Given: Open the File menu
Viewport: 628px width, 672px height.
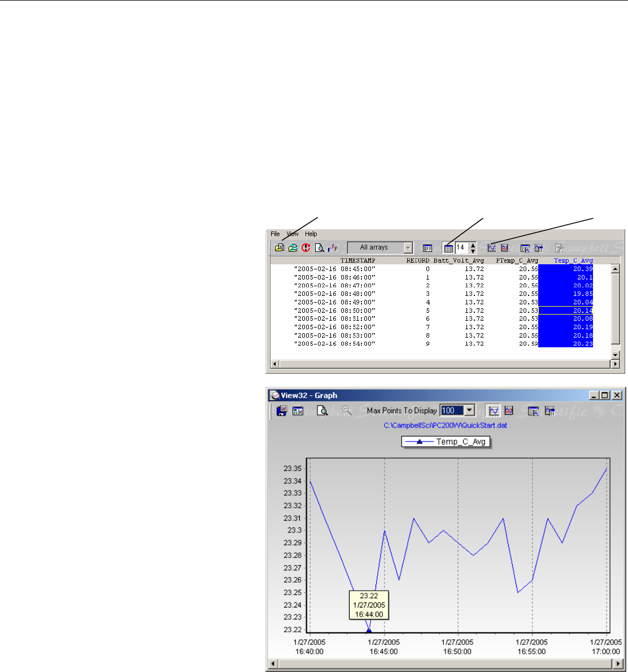Looking at the screenshot, I should (x=275, y=234).
